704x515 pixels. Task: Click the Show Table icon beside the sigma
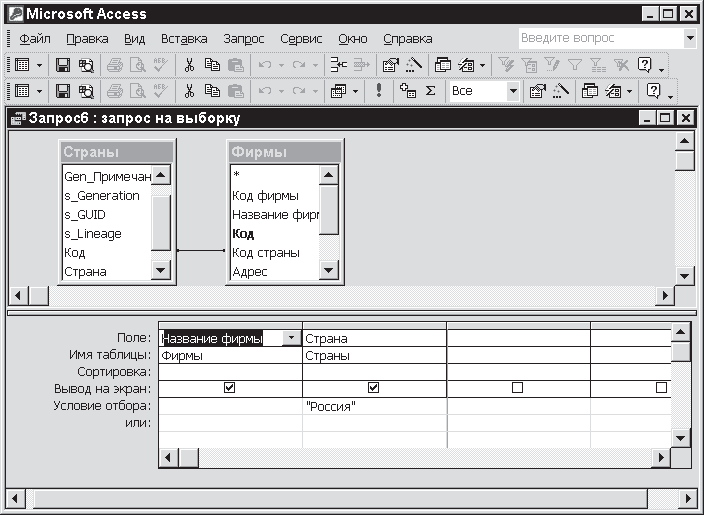pyautogui.click(x=407, y=91)
